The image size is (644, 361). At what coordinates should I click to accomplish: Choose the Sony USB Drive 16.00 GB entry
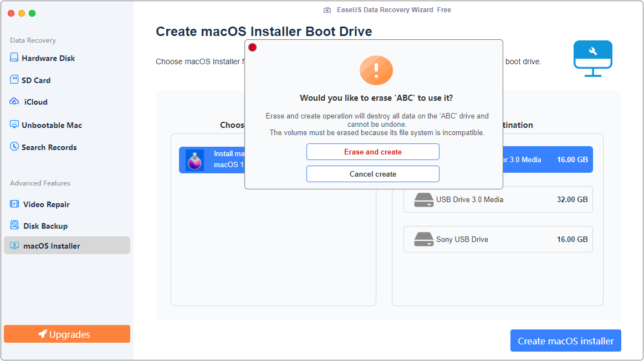[x=498, y=239]
